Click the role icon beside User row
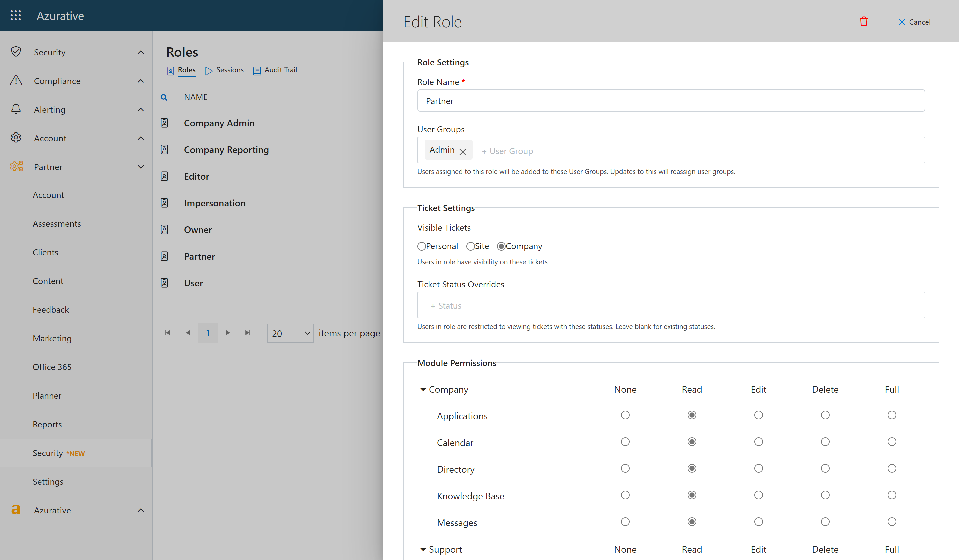The width and height of the screenshot is (959, 560). 164,283
